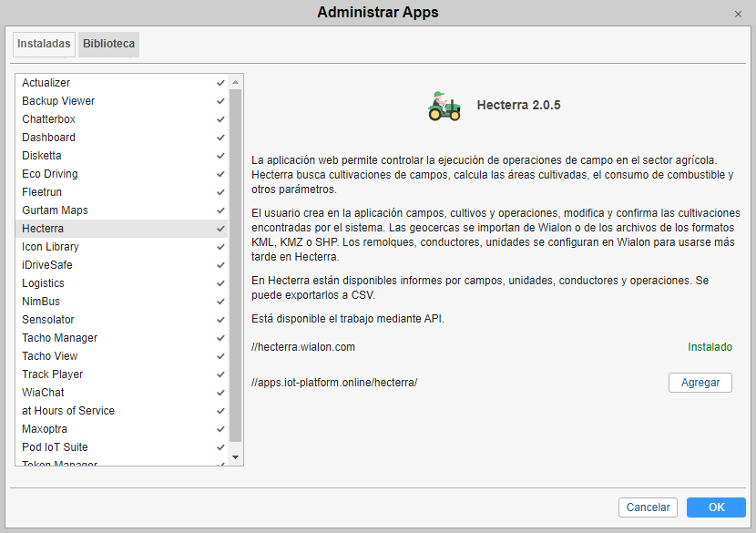Switch to the Instaladas tab
Viewport: 756px width, 533px height.
coord(44,44)
